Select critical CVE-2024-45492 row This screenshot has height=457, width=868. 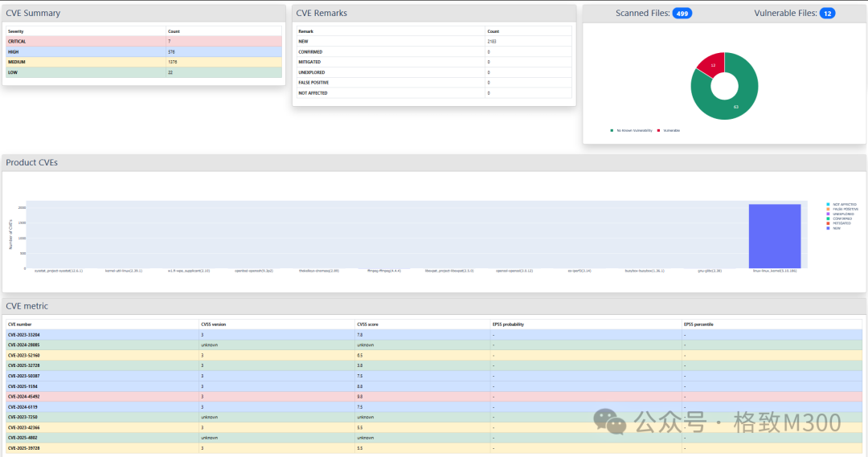point(434,397)
